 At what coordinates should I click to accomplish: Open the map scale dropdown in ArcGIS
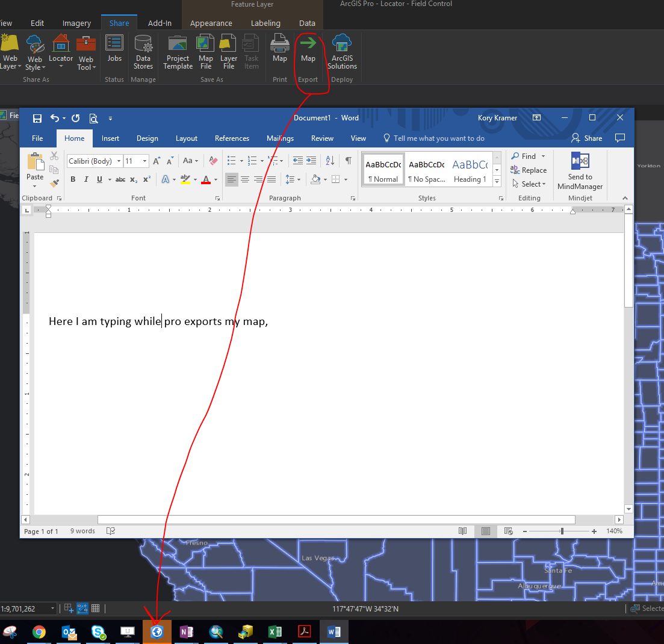tap(53, 608)
